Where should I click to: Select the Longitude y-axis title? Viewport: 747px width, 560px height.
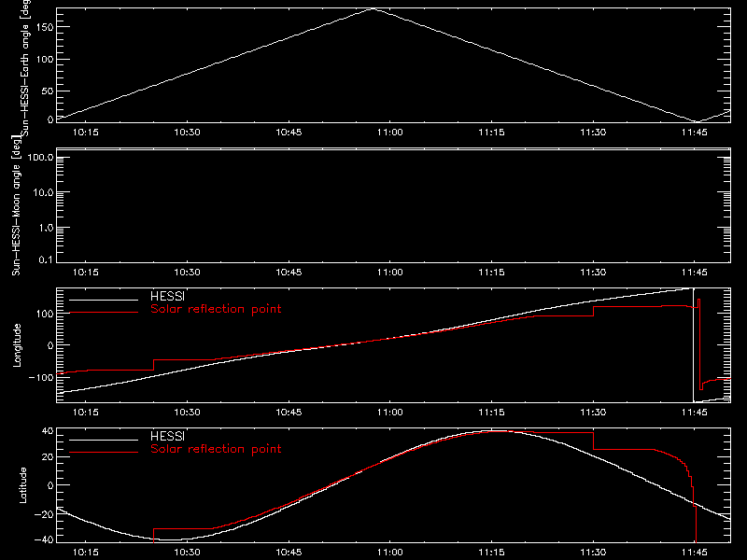click(x=17, y=345)
